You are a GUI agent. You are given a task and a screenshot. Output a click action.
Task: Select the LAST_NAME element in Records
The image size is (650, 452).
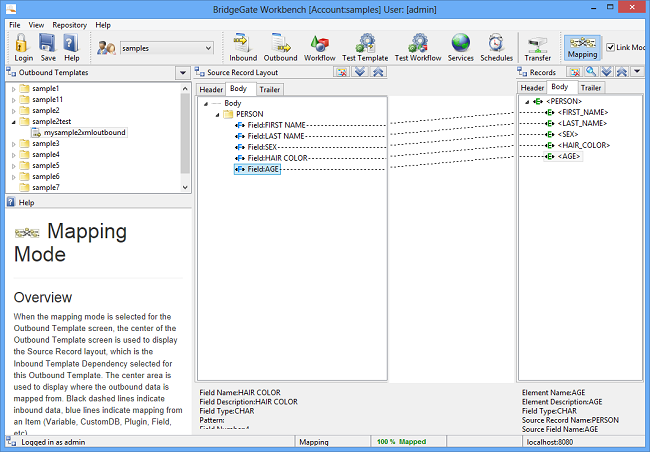coord(577,123)
